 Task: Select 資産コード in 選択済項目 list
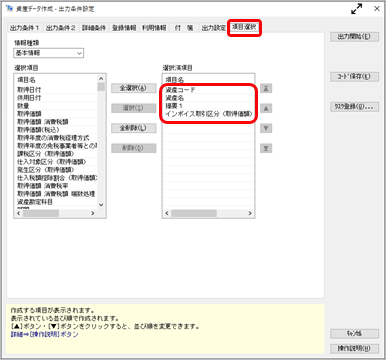(x=209, y=90)
